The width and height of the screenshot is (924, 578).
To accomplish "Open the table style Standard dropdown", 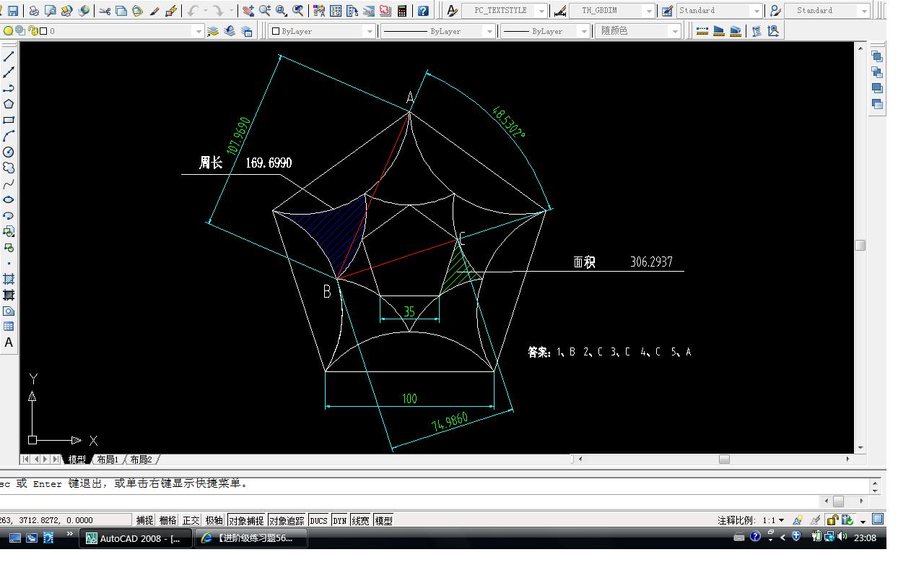I will 756,11.
